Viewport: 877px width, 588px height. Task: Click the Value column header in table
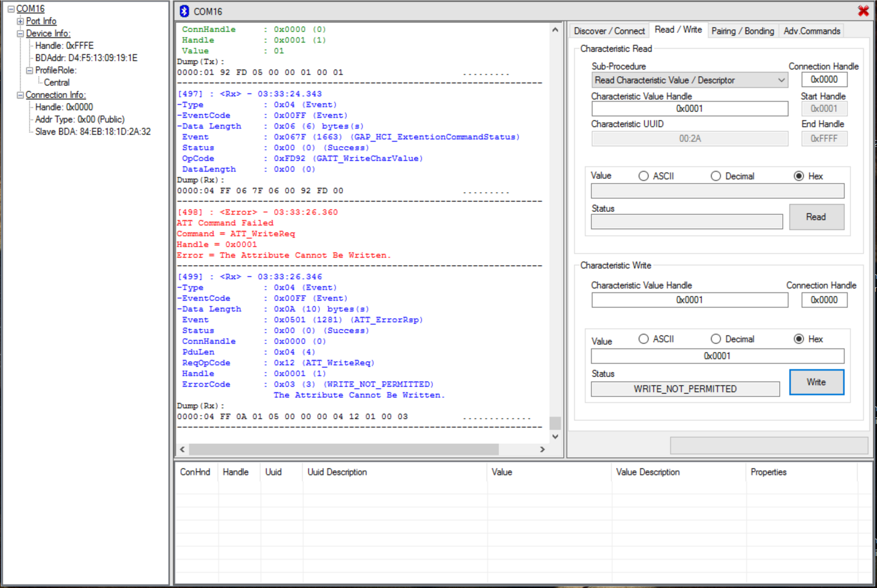(x=549, y=472)
